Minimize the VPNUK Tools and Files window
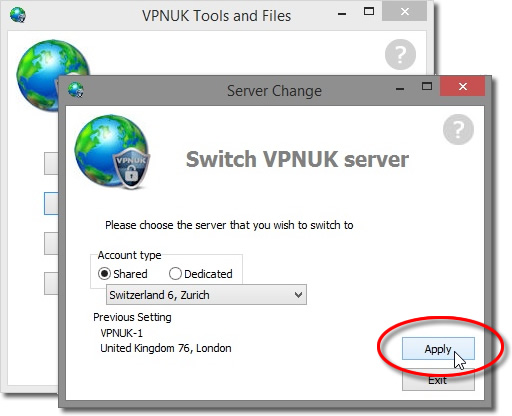512x416 pixels. (x=342, y=14)
